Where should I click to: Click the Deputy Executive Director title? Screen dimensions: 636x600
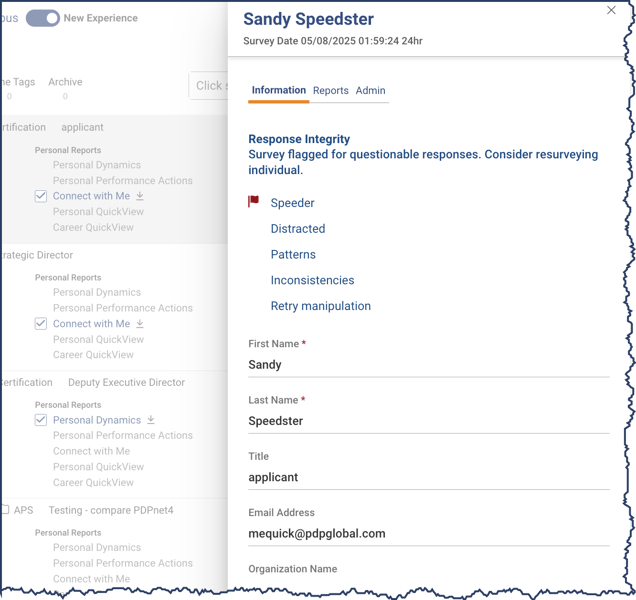tap(127, 383)
